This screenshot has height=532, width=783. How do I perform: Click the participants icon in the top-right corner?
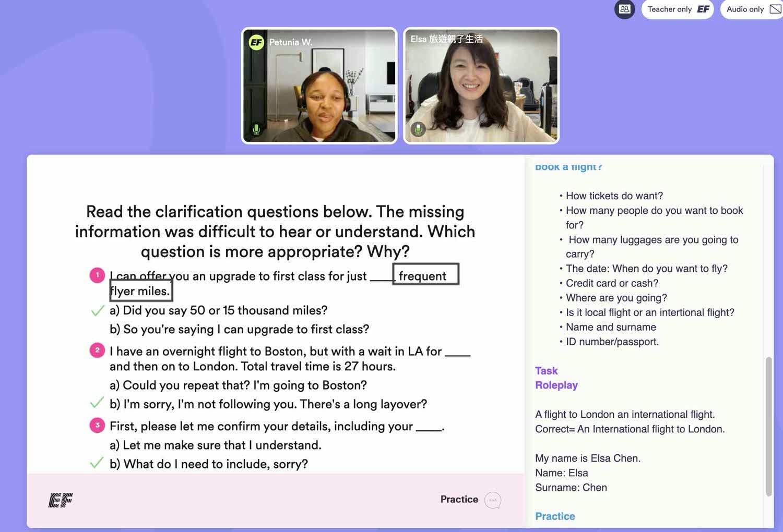tap(624, 9)
